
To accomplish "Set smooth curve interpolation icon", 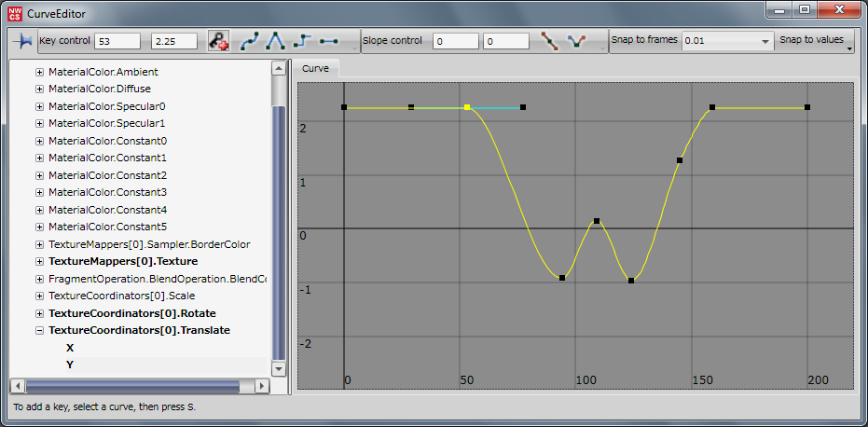I will [250, 42].
